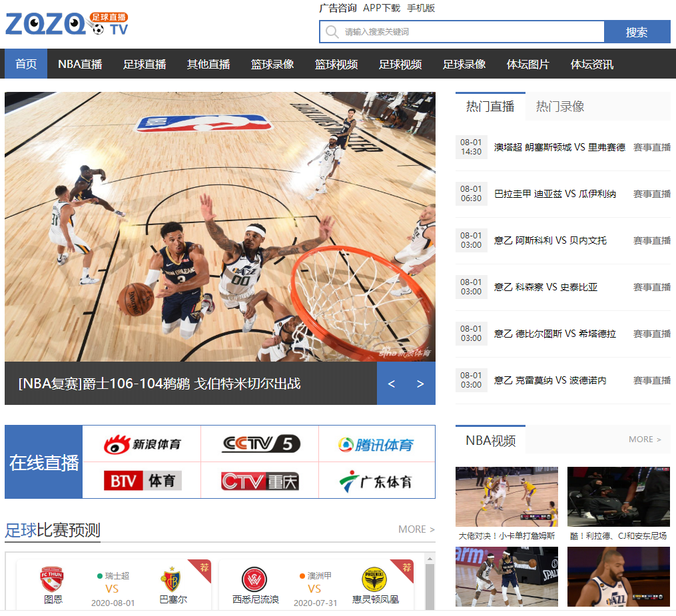Open the CCTV 5 channel logo

260,444
